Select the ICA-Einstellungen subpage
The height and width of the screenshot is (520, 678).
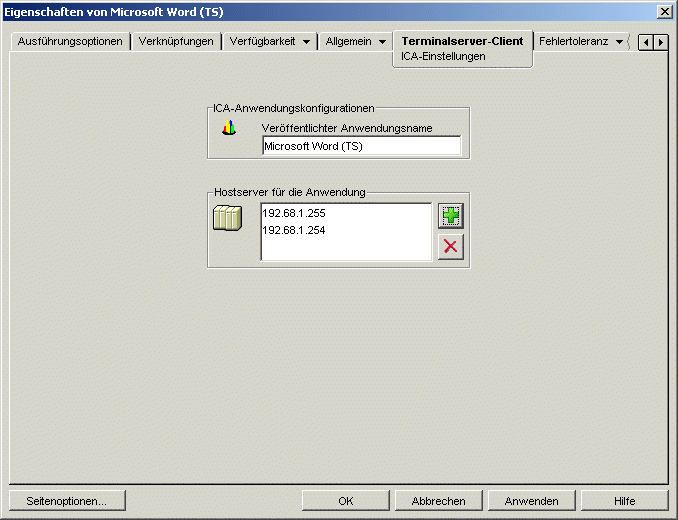coord(443,57)
